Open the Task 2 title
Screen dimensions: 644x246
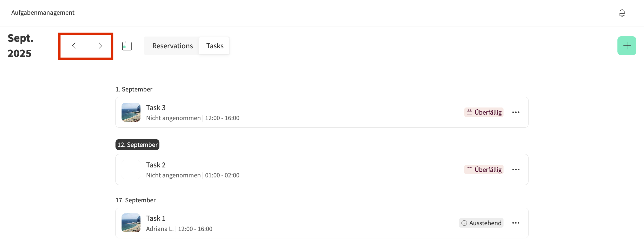(156, 165)
